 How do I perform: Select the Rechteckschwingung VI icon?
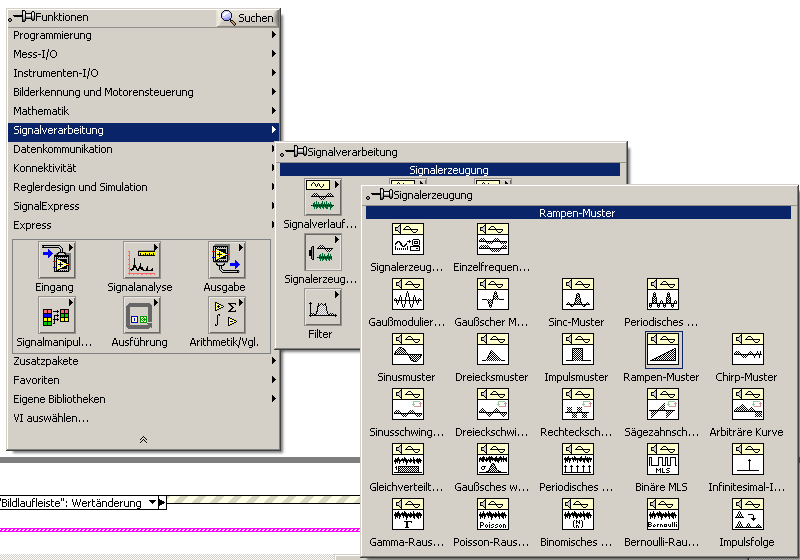(578, 405)
